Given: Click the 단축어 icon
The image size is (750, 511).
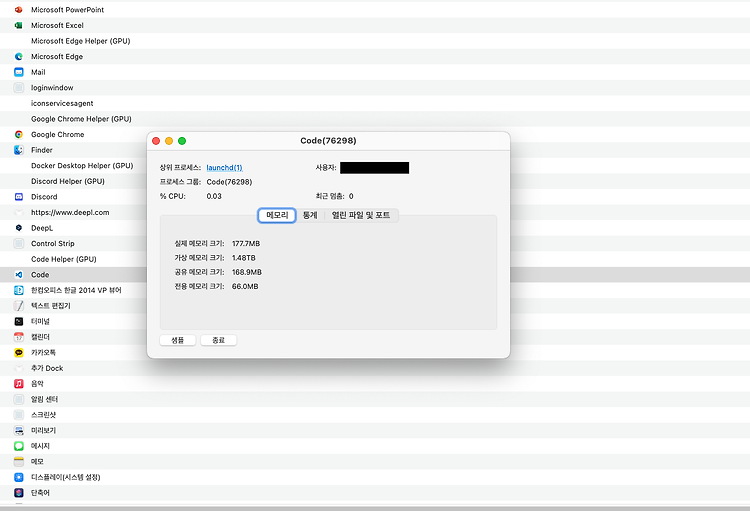Looking at the screenshot, I should click(x=19, y=492).
